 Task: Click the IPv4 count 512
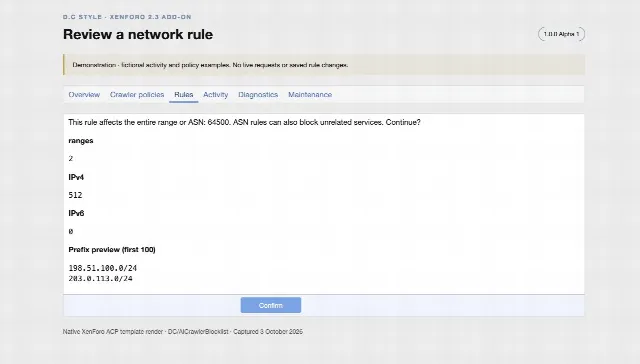(75, 195)
